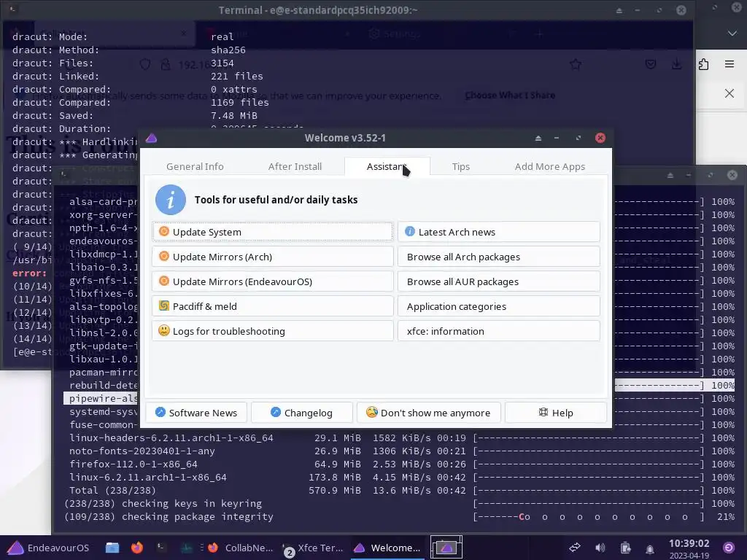Open the network connections tray icon
The width and height of the screenshot is (747, 560).
(575, 548)
